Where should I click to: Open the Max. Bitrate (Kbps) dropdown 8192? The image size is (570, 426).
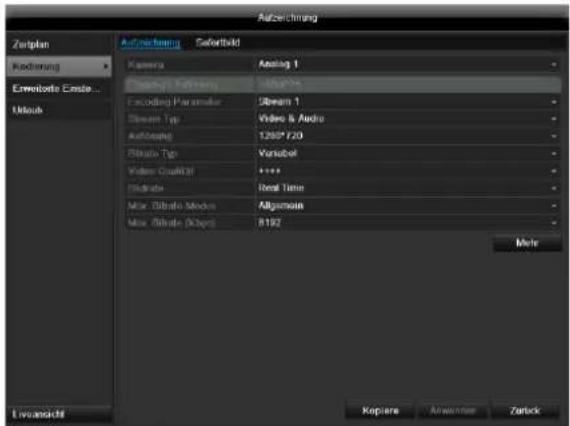408,223
